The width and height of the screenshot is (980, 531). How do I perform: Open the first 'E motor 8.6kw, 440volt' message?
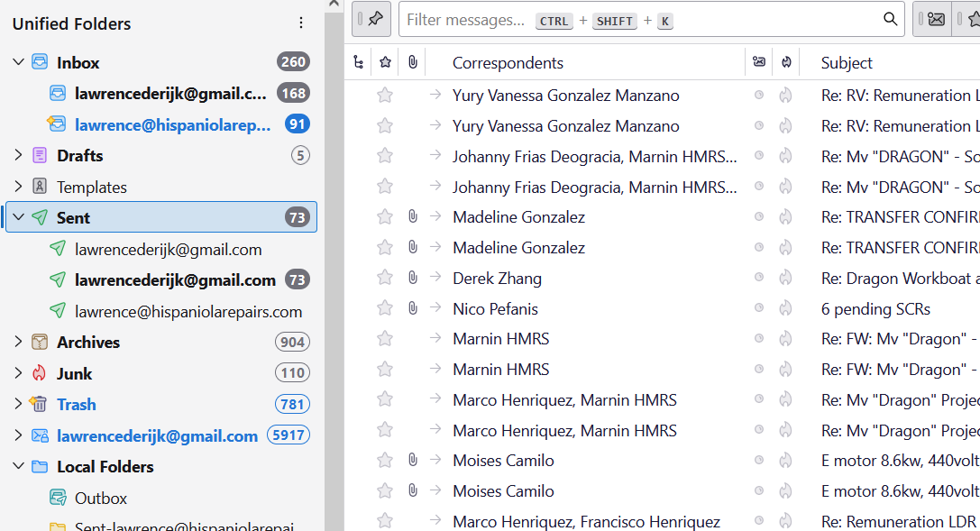[900, 461]
